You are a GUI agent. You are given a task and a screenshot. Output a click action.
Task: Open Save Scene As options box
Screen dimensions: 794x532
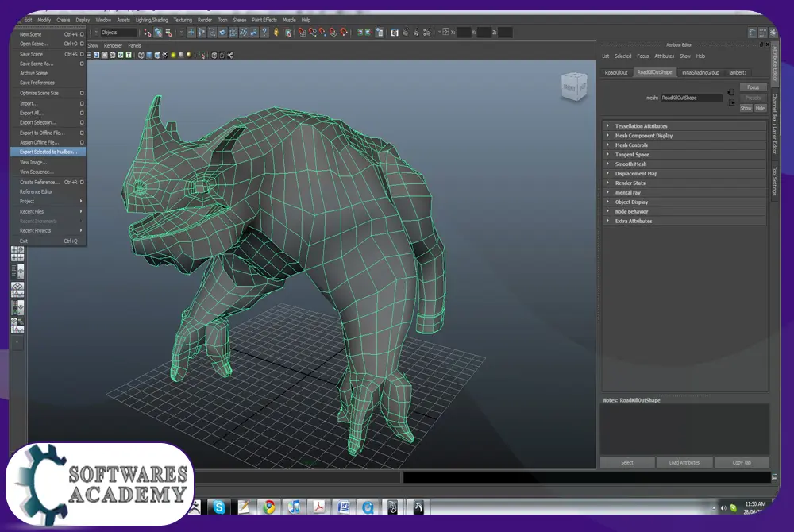(82, 64)
